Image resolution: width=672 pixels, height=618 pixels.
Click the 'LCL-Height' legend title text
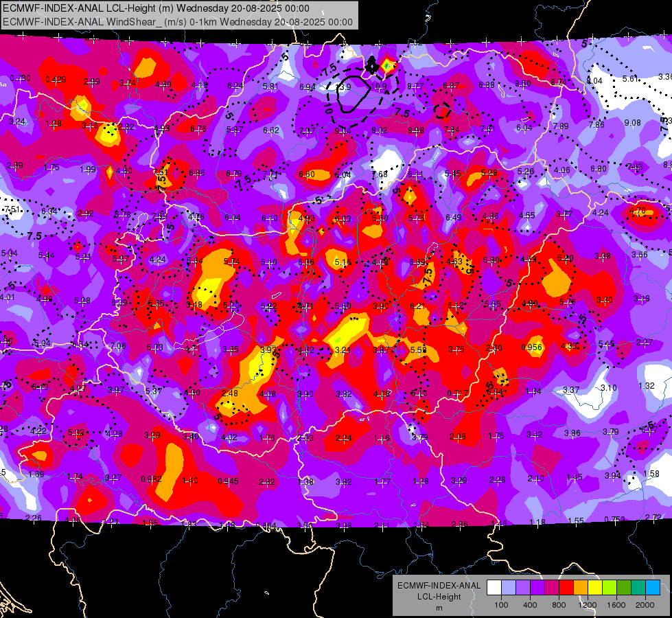[x=439, y=597]
